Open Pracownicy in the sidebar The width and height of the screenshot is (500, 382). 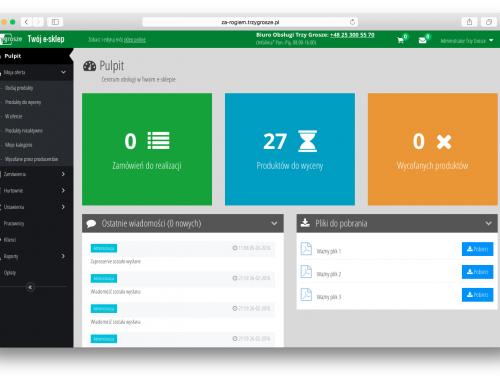(x=14, y=223)
